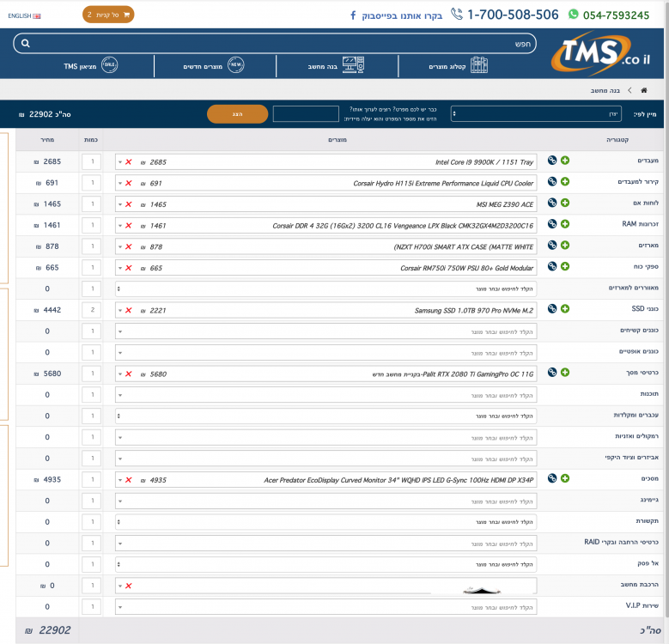This screenshot has width=669, height=644.
Task: Open V.I.P service dropdown
Action: click(x=326, y=607)
